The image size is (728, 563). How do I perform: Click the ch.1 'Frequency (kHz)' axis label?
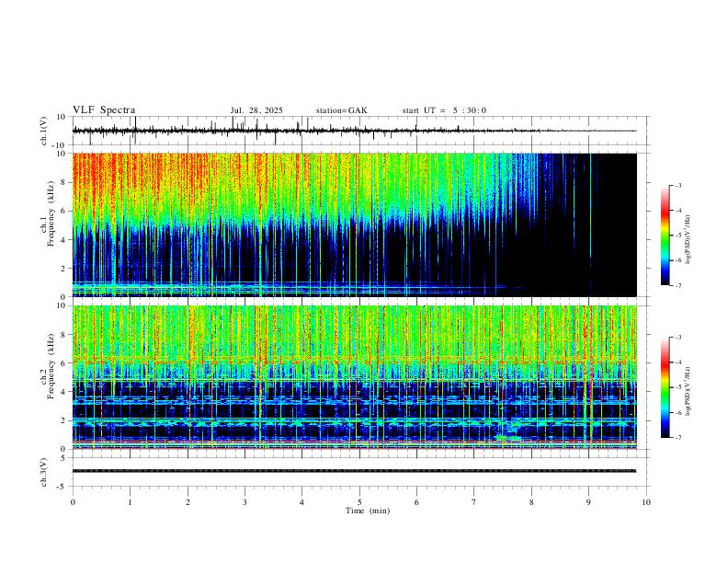pyautogui.click(x=51, y=214)
